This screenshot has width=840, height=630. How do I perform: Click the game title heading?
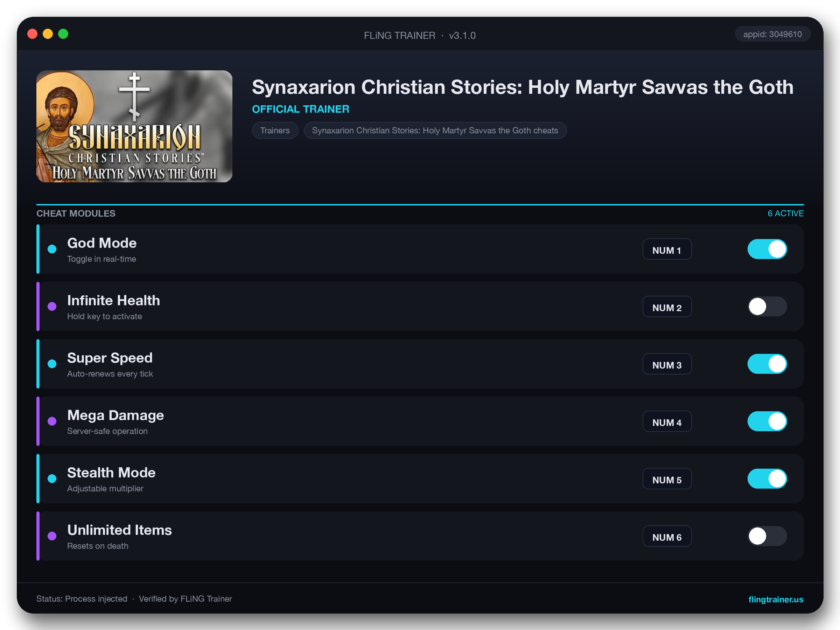click(x=523, y=87)
